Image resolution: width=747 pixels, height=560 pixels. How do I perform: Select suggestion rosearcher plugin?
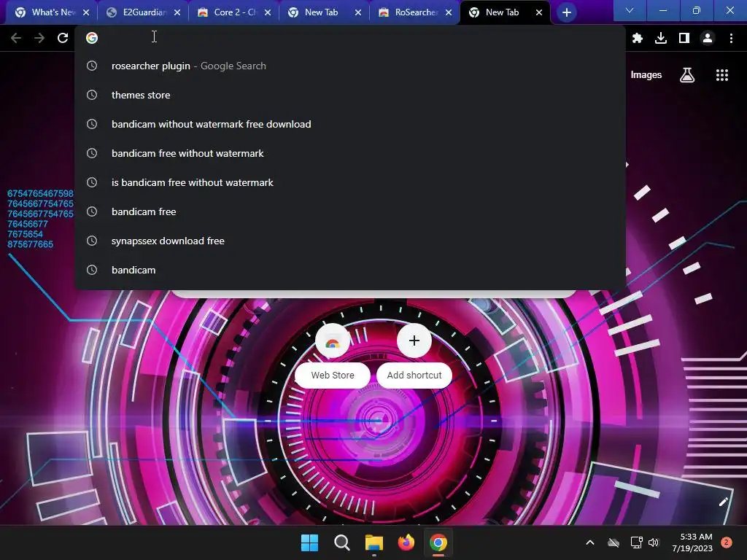click(x=350, y=66)
